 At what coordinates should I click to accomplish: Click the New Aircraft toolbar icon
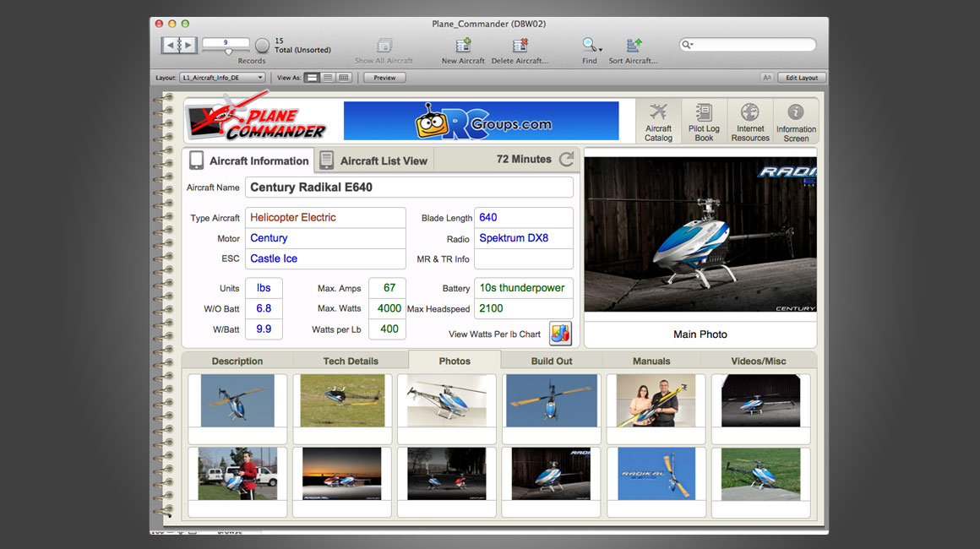point(463,45)
